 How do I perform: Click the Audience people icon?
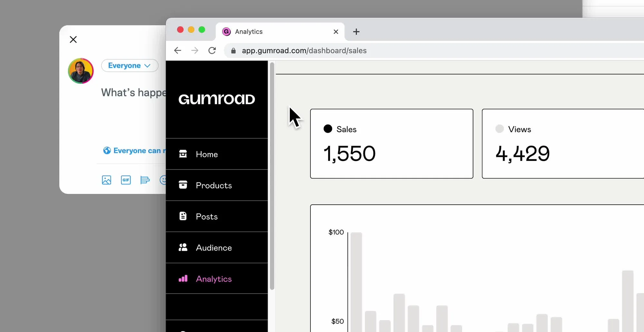(x=183, y=247)
